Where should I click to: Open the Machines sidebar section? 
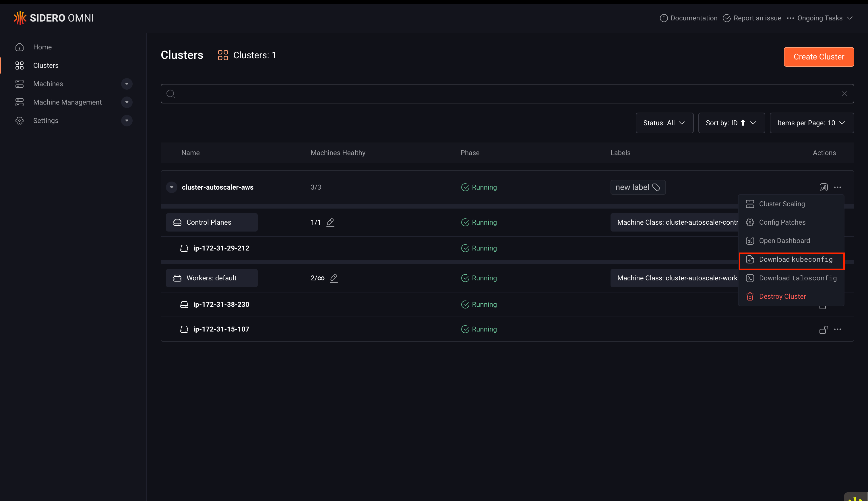48,84
